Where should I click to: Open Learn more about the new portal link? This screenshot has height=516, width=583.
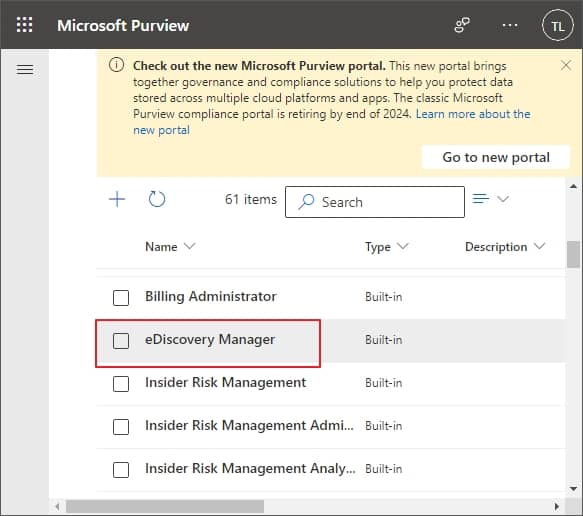[x=332, y=122]
